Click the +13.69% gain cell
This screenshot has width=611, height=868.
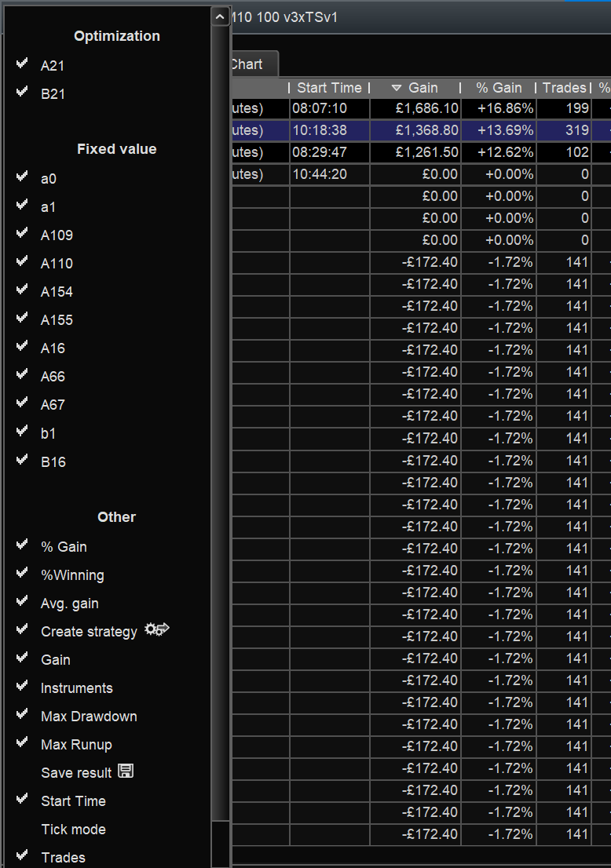point(499,130)
